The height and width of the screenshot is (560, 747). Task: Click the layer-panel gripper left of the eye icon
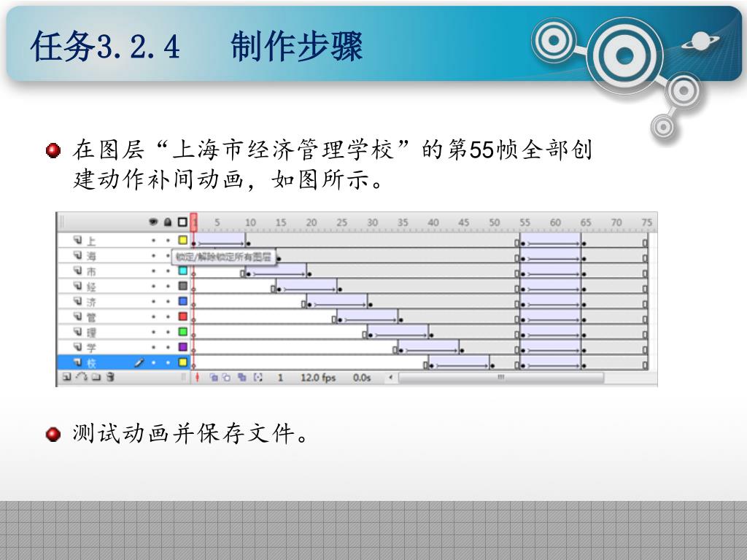61,222
